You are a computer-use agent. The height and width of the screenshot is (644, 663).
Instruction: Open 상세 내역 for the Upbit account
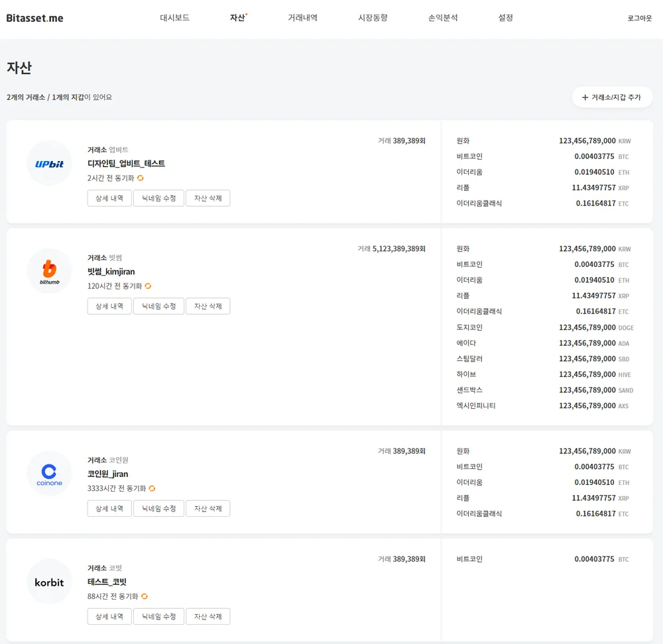(109, 198)
